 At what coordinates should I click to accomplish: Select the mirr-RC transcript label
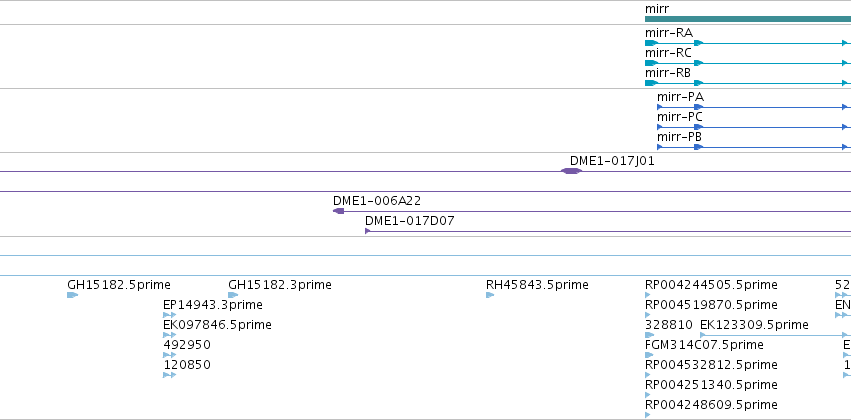point(668,53)
